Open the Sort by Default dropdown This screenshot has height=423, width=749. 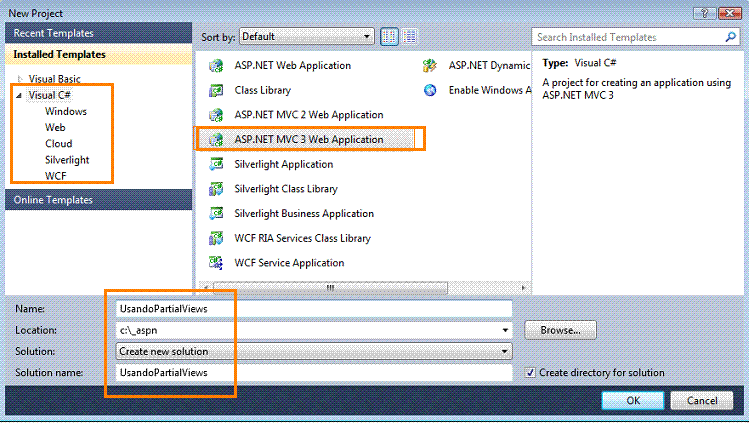306,37
